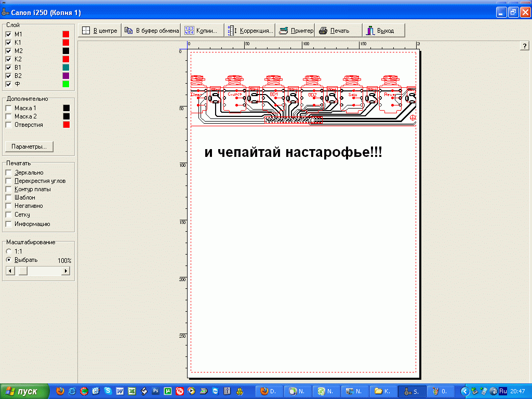Click the scale slider right arrow
Image resolution: width=532 pixels, height=399 pixels.
65,271
